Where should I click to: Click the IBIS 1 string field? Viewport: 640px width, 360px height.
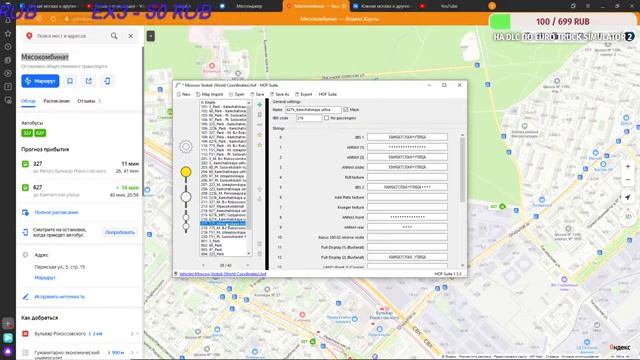pyautogui.click(x=407, y=137)
